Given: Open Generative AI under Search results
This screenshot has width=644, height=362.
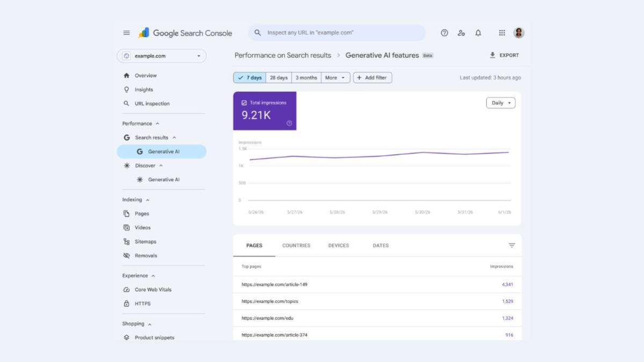Looking at the screenshot, I should click(162, 151).
